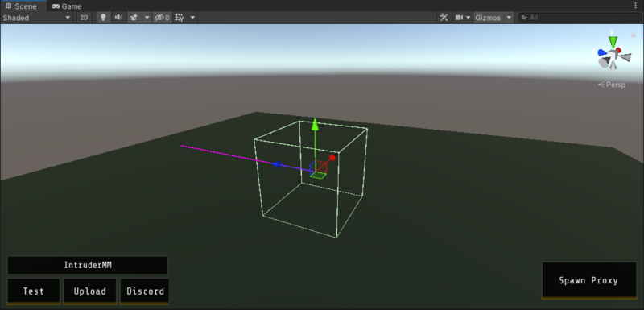The image size is (644, 310).
Task: Toggle scene audio with the speaker icon
Action: pos(118,18)
